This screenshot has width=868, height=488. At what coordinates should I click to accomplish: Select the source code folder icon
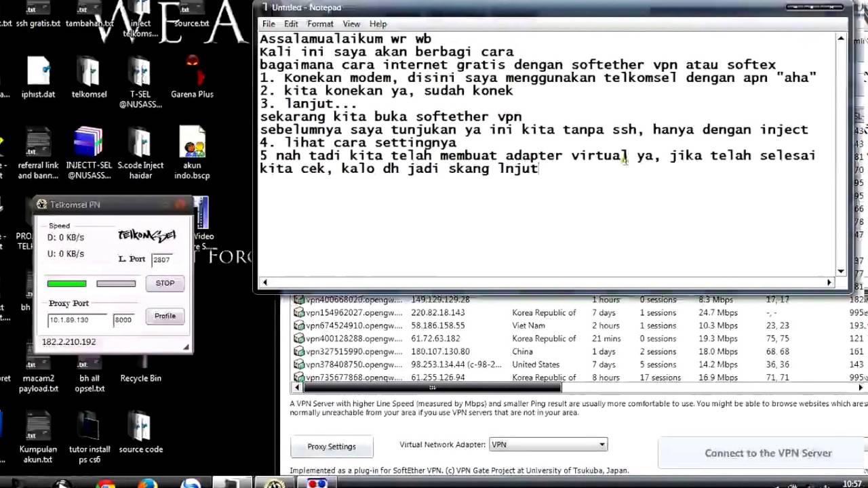[140, 434]
